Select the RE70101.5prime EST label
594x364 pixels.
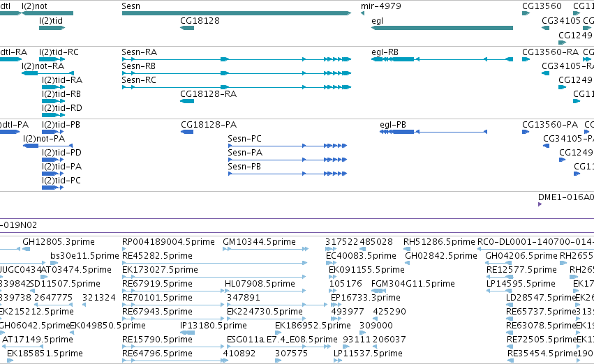click(x=157, y=298)
